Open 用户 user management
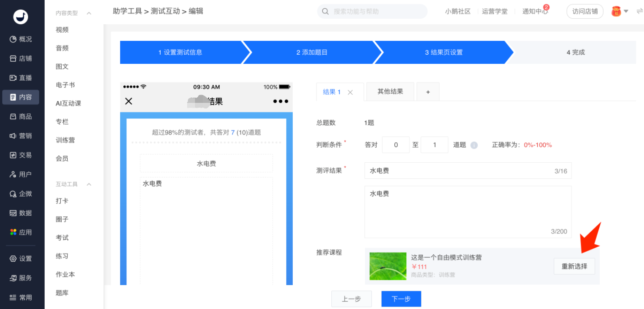This screenshot has height=309, width=644. tap(21, 174)
